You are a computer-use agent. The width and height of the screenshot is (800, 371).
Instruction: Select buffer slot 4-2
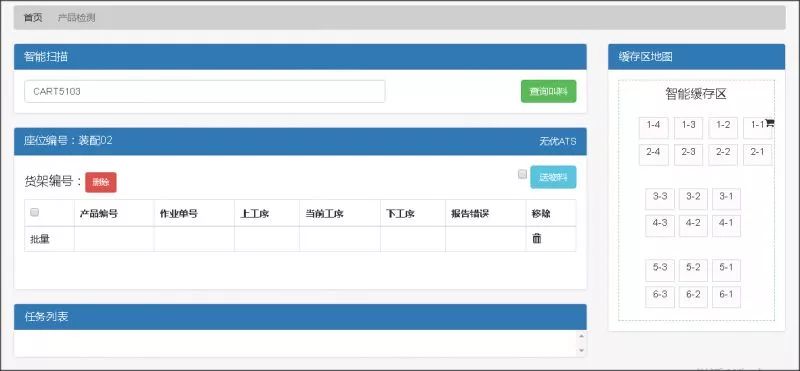pyautogui.click(x=693, y=226)
